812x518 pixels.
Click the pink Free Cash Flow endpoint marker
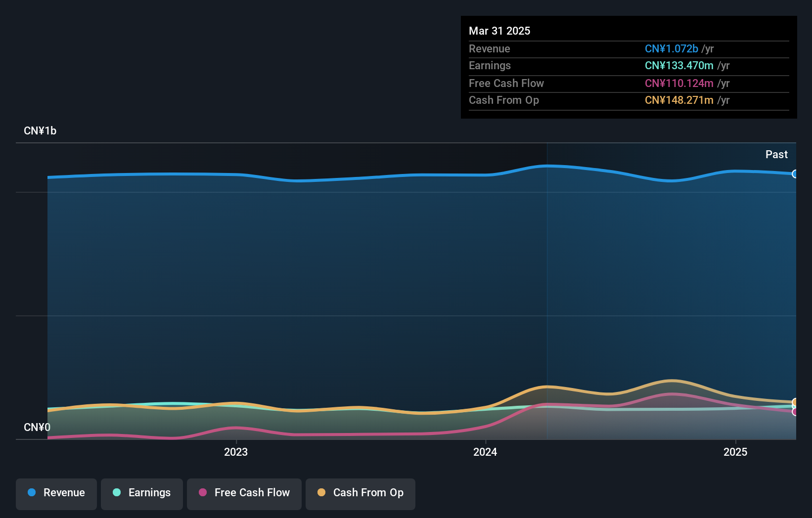click(x=795, y=412)
